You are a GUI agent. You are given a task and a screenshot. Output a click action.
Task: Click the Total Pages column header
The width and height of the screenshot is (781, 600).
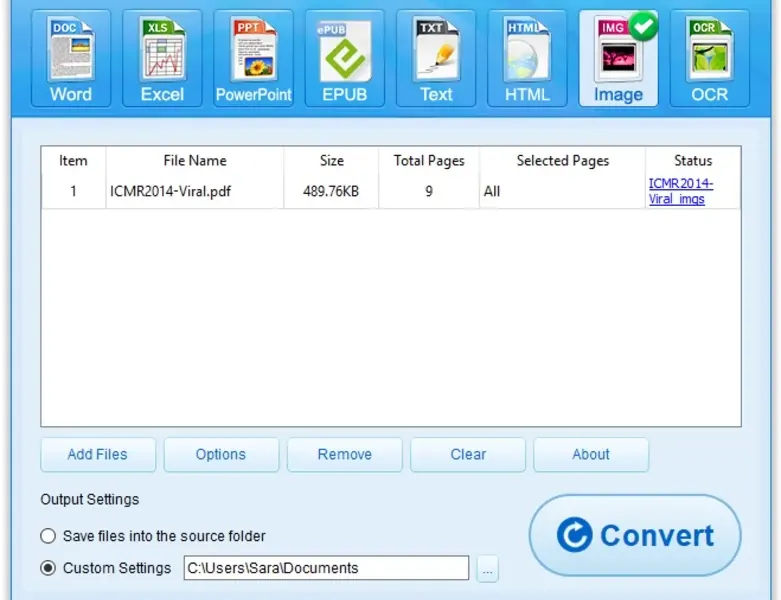pyautogui.click(x=429, y=160)
